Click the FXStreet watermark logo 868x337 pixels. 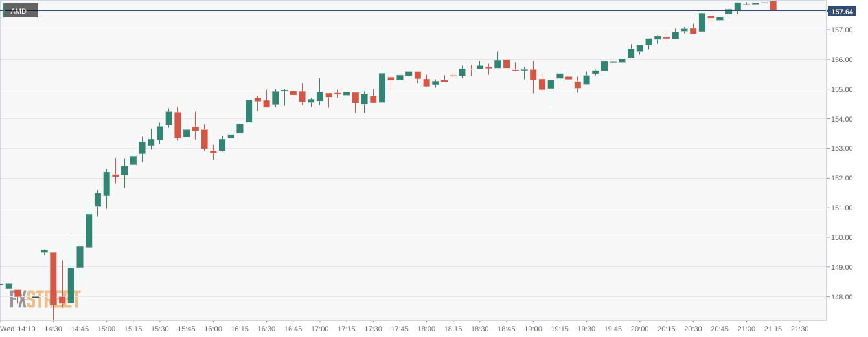click(45, 299)
